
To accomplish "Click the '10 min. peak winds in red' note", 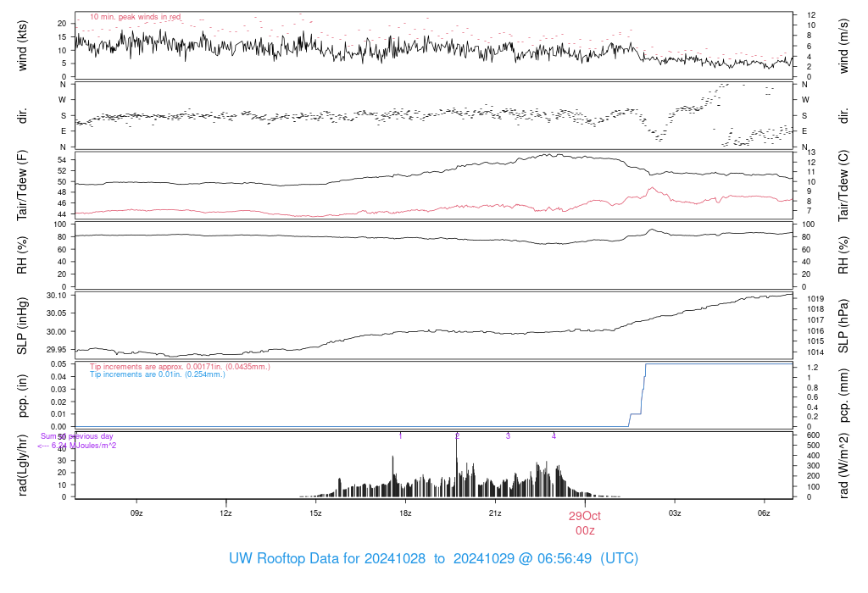I will [x=136, y=17].
